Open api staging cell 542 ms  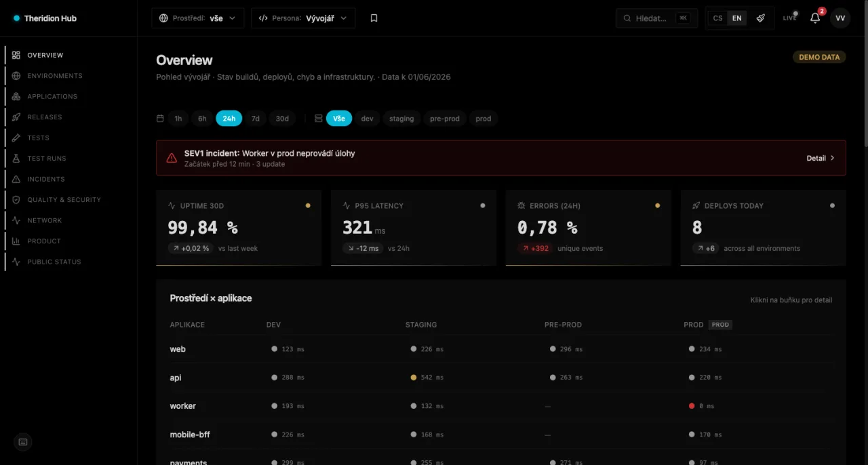click(427, 378)
